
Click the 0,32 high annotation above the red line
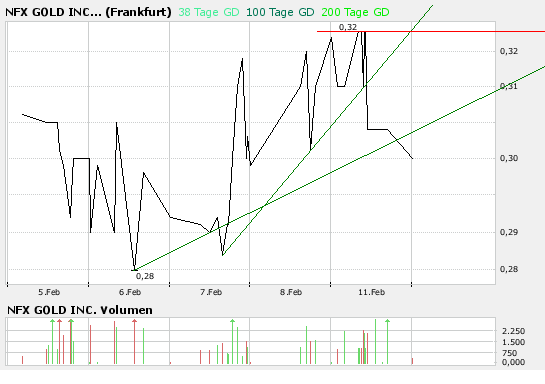(x=348, y=27)
